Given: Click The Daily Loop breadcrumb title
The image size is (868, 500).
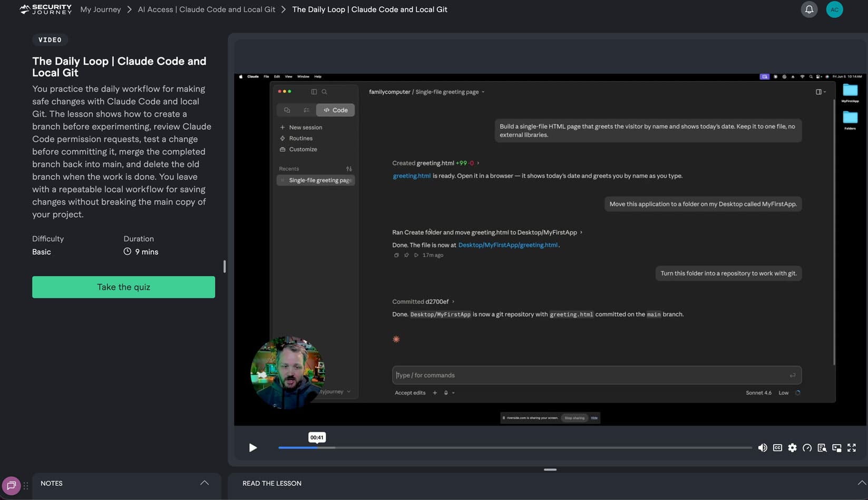Looking at the screenshot, I should (369, 9).
